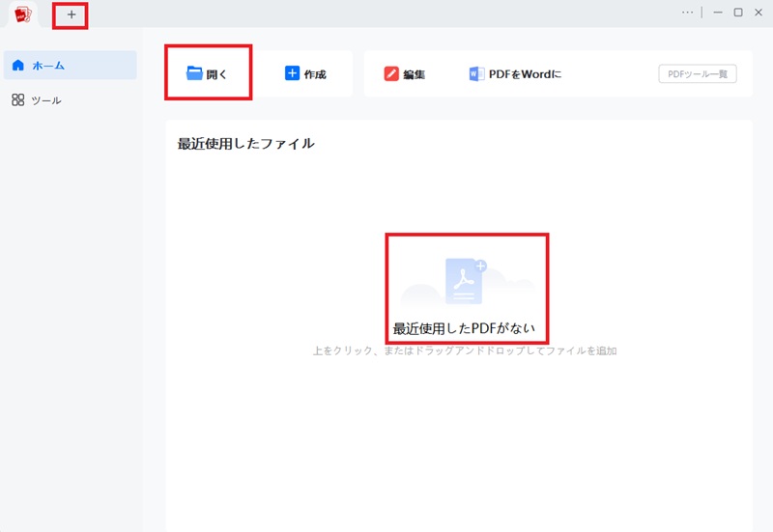Click the 最近使用したファイル heading

(246, 143)
